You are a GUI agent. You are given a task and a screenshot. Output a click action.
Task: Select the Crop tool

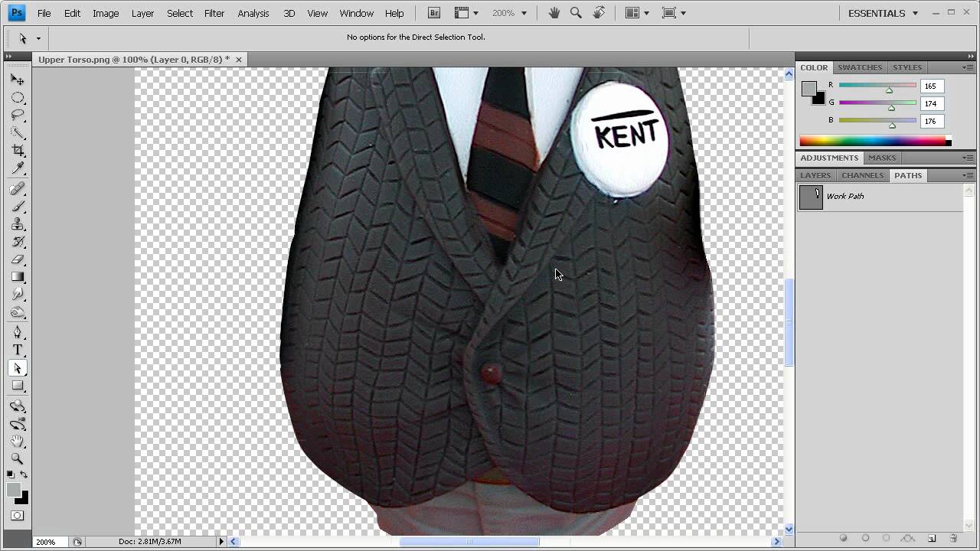tap(18, 151)
